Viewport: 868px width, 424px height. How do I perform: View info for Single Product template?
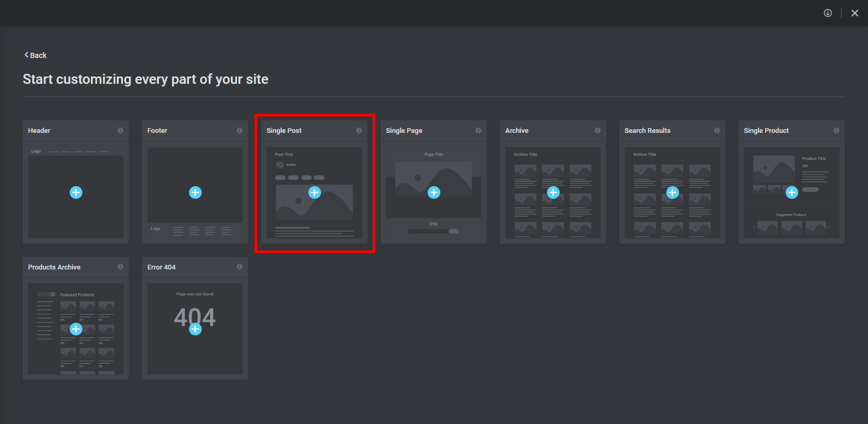coord(836,131)
